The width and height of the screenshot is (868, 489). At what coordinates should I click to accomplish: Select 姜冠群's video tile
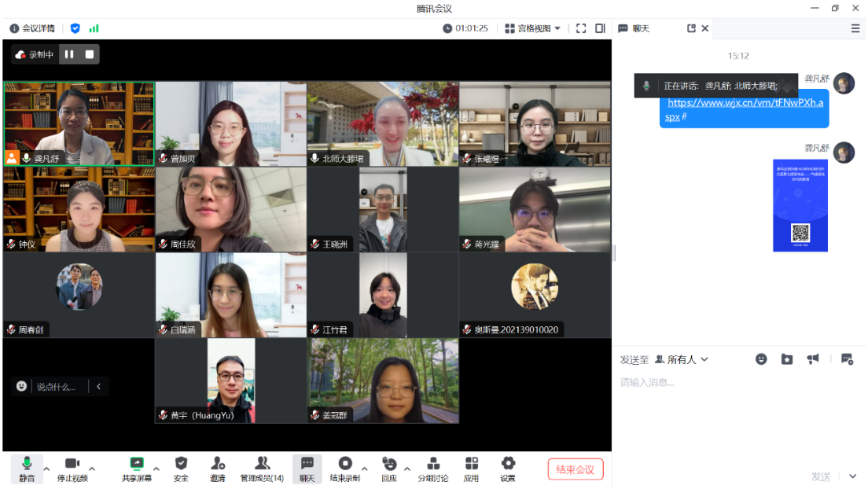click(383, 381)
